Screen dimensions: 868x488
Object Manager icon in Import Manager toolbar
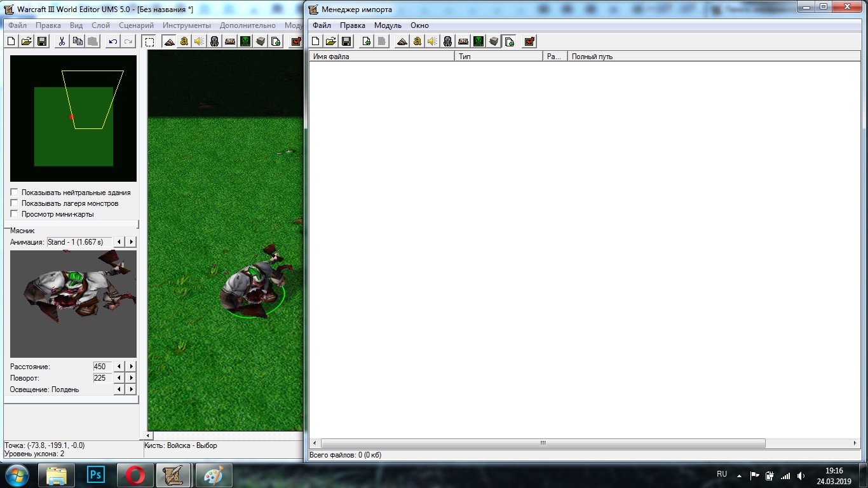point(493,41)
